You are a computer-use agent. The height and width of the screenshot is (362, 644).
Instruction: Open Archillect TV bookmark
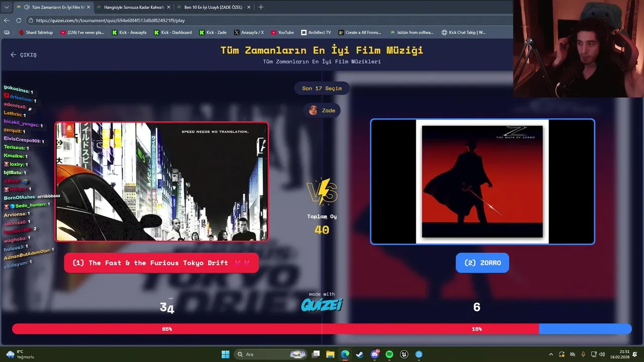316,32
